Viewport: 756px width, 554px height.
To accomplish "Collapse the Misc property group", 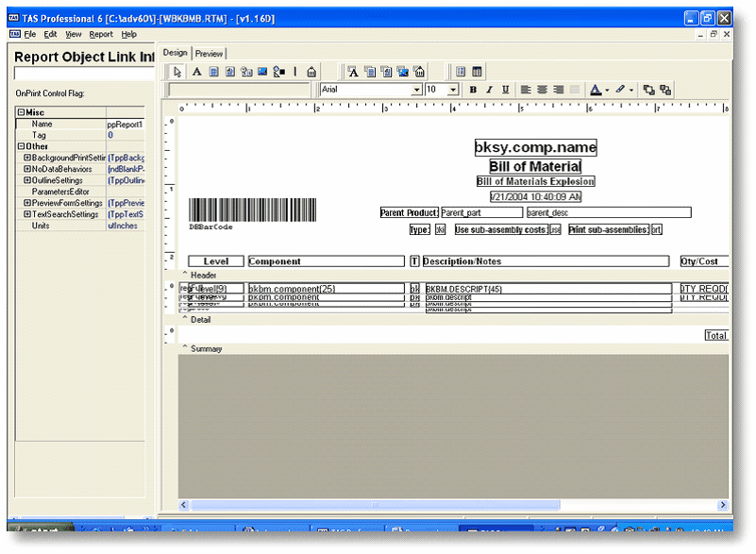I will tap(21, 112).
